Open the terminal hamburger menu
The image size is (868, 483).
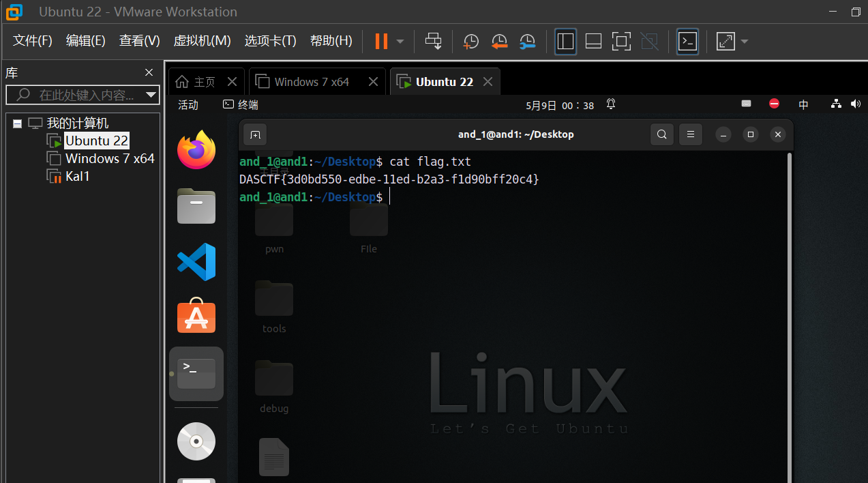[690, 134]
